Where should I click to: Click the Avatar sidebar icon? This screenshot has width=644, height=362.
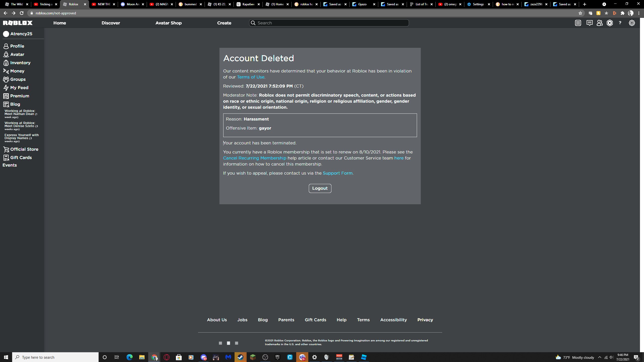coord(6,55)
